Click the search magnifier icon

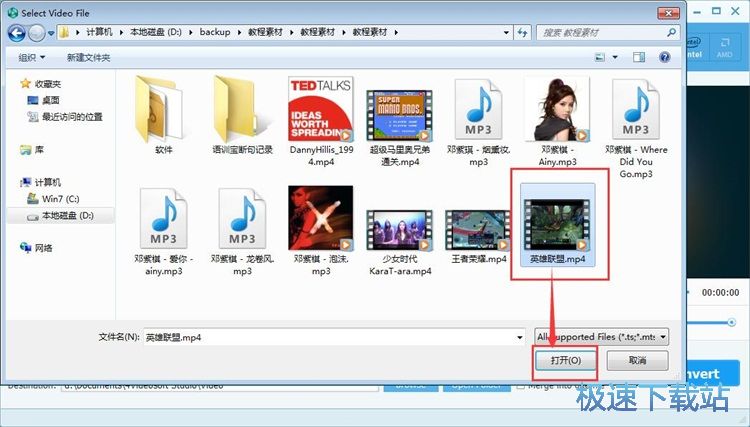(672, 33)
